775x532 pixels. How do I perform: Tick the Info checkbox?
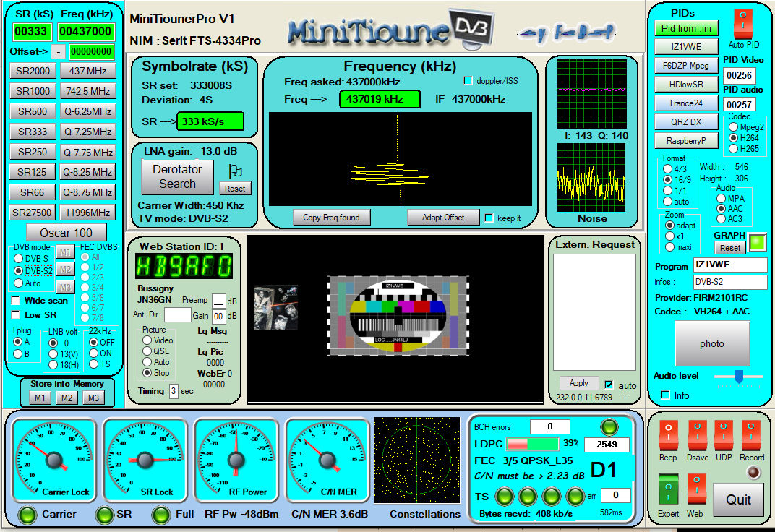(666, 395)
